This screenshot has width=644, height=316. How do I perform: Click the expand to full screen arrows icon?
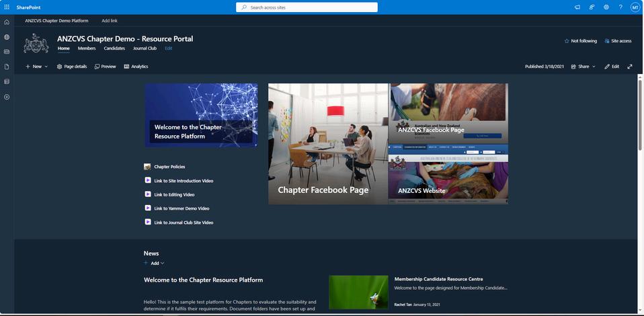coord(630,67)
